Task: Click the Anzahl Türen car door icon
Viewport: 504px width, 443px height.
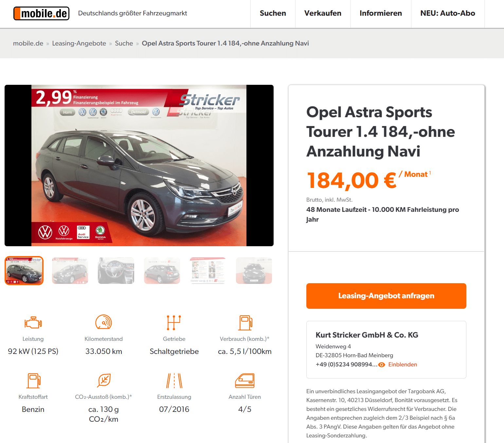Action: [x=245, y=380]
